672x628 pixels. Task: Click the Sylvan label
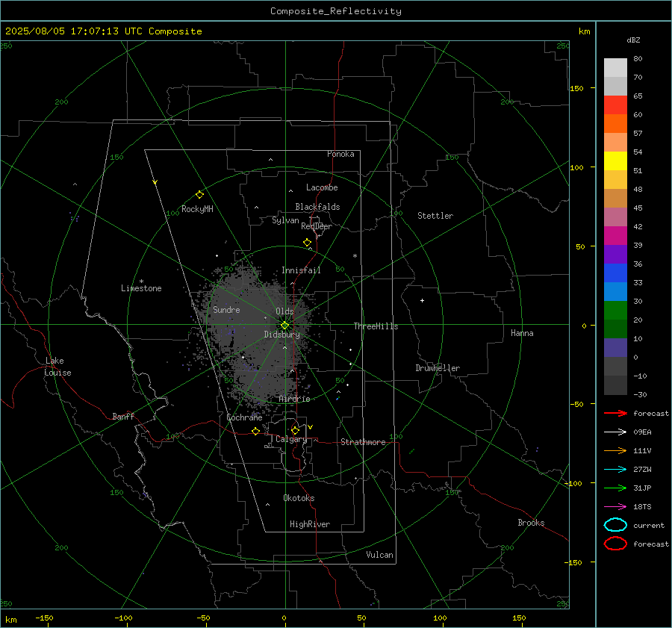pyautogui.click(x=285, y=220)
